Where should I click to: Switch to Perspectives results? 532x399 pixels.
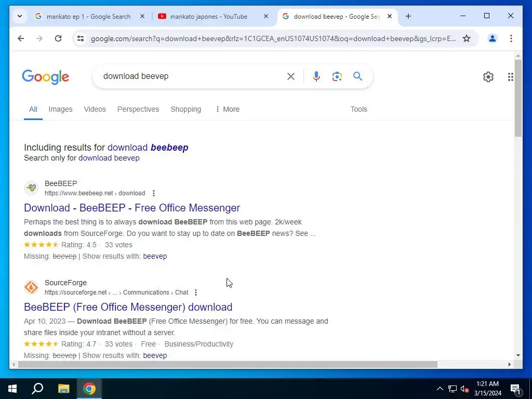click(138, 109)
